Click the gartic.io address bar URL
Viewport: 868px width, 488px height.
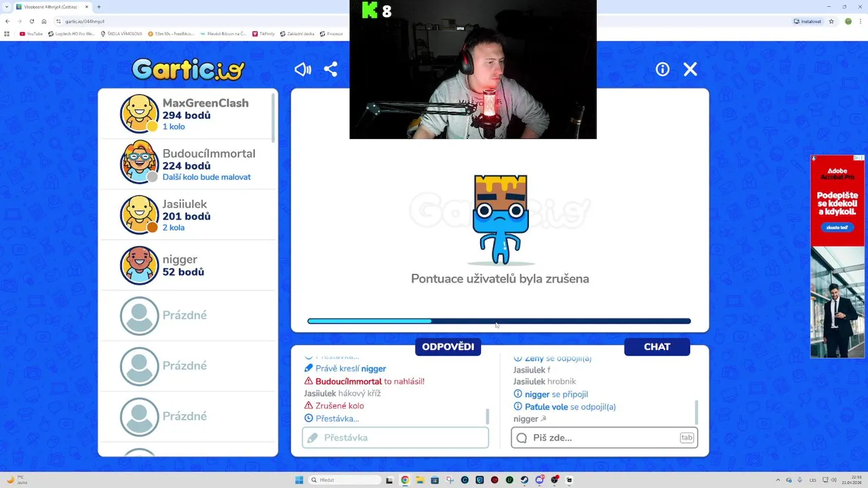coord(85,22)
